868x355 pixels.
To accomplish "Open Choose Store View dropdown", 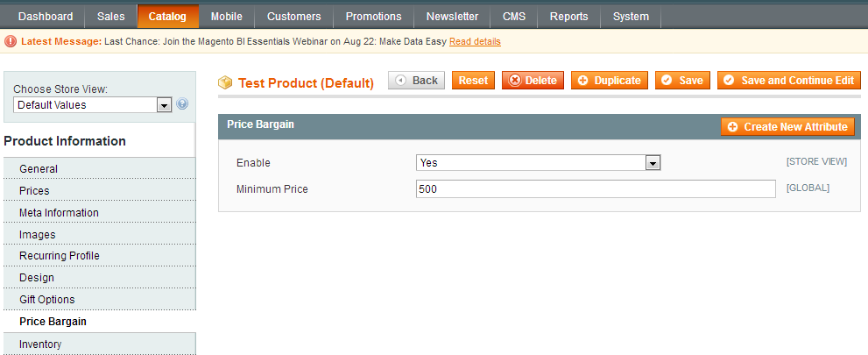I will [x=92, y=105].
